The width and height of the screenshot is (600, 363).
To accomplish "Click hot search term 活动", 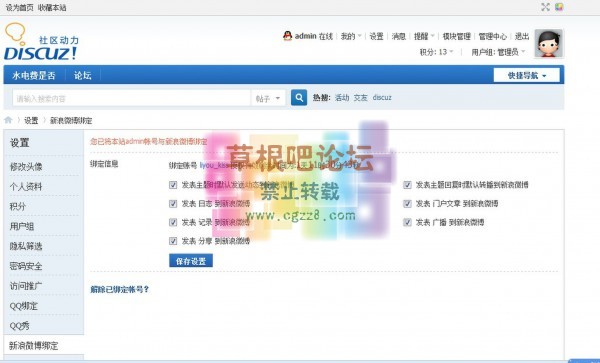I will click(342, 98).
